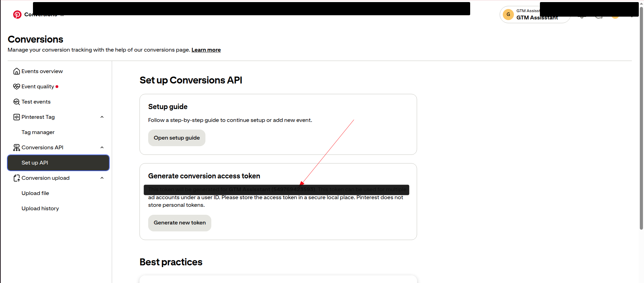Click the Learn more link
The height and width of the screenshot is (283, 644).
[x=206, y=50]
